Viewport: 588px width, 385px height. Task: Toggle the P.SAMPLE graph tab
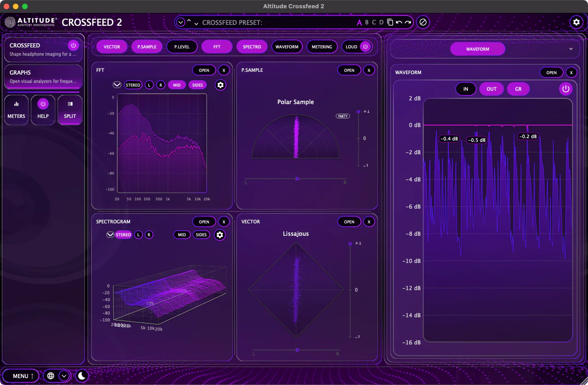point(147,47)
